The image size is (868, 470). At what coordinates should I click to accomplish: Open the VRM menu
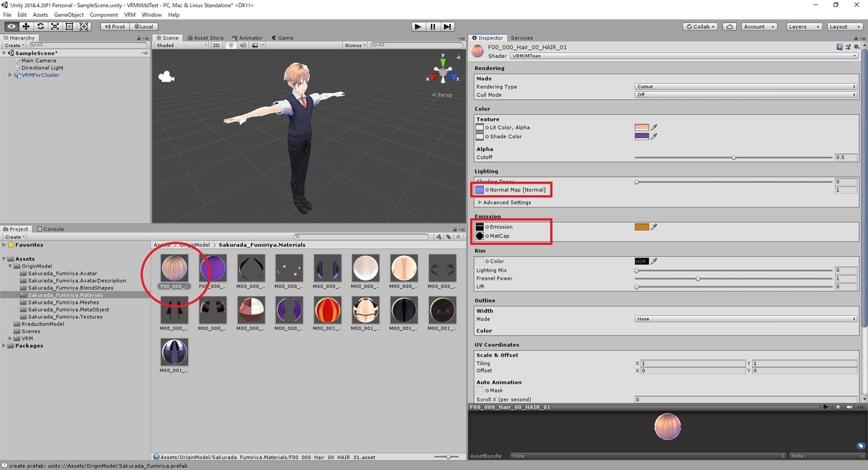tap(129, 14)
